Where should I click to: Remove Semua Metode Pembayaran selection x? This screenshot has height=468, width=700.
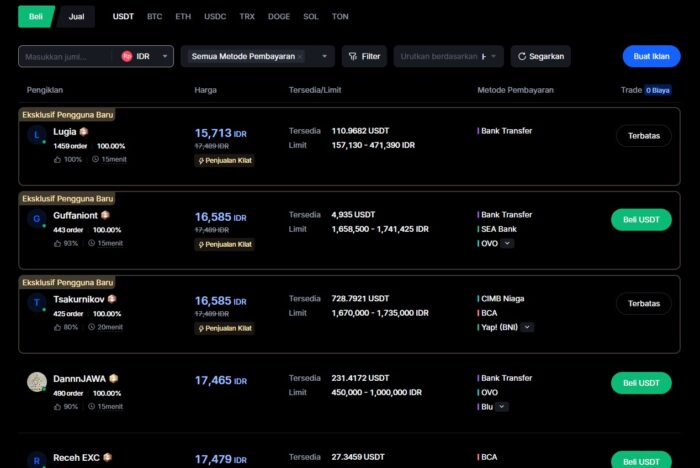[300, 57]
